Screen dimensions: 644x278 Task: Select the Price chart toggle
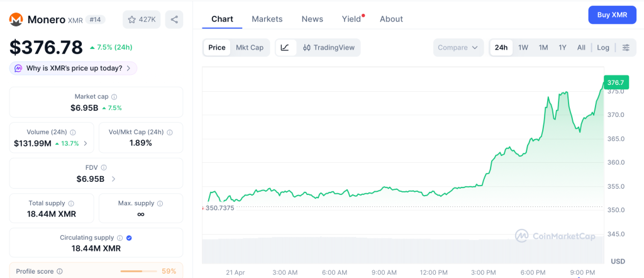pos(217,48)
